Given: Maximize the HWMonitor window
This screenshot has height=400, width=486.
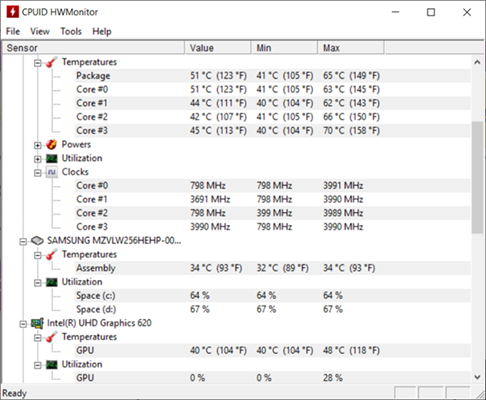Looking at the screenshot, I should 431,12.
